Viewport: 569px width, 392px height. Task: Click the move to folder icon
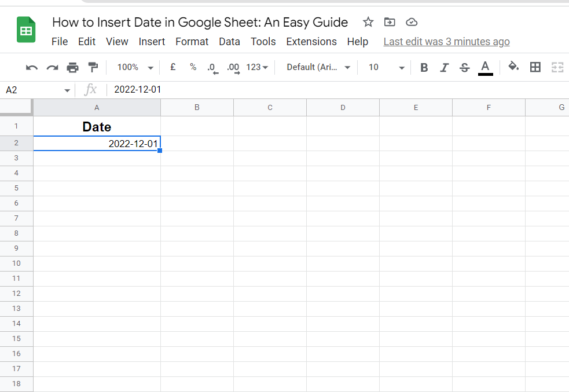[390, 22]
